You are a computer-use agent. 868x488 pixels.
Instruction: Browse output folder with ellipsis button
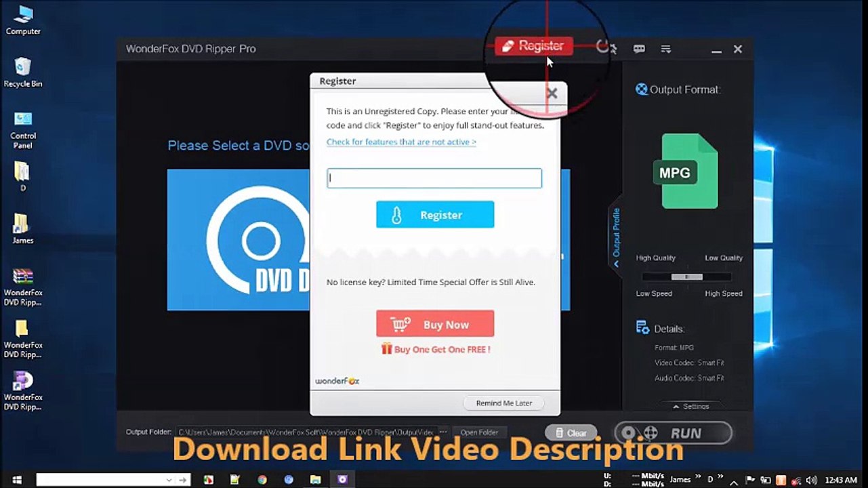click(x=443, y=432)
